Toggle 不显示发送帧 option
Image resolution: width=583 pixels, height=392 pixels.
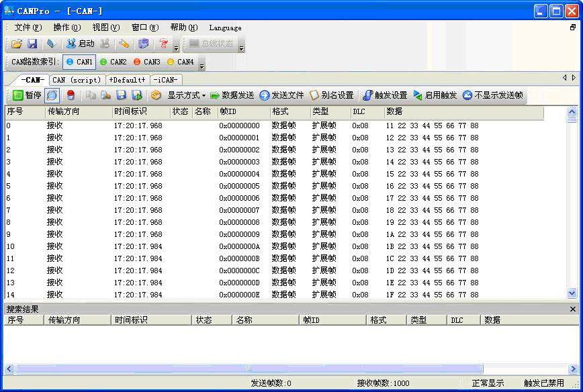tap(492, 95)
